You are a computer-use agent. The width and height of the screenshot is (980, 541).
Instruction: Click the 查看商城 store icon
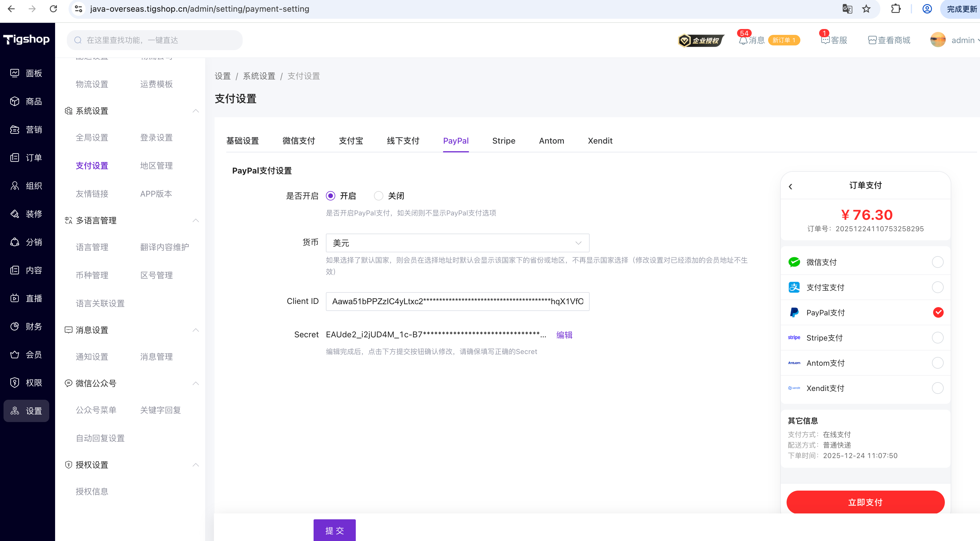coord(872,40)
